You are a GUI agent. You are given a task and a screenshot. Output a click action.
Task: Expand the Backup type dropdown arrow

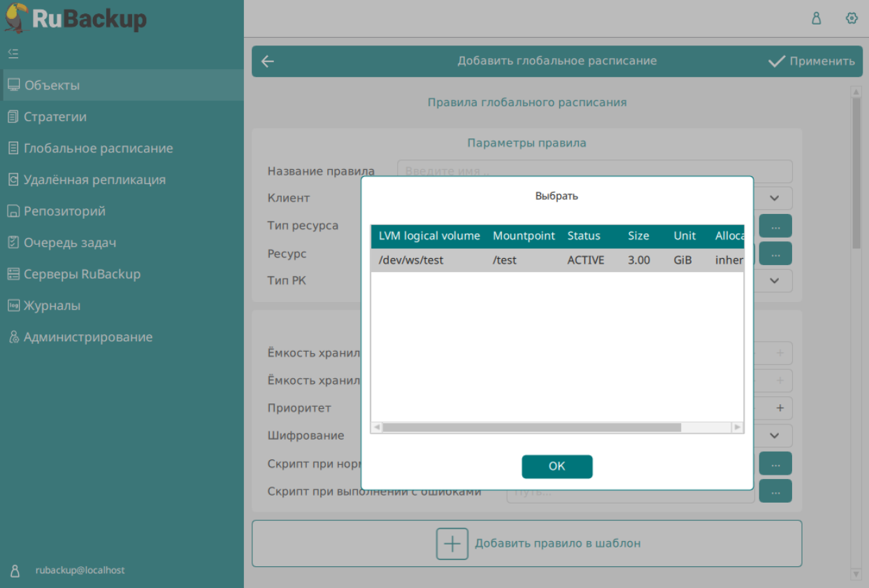774,280
